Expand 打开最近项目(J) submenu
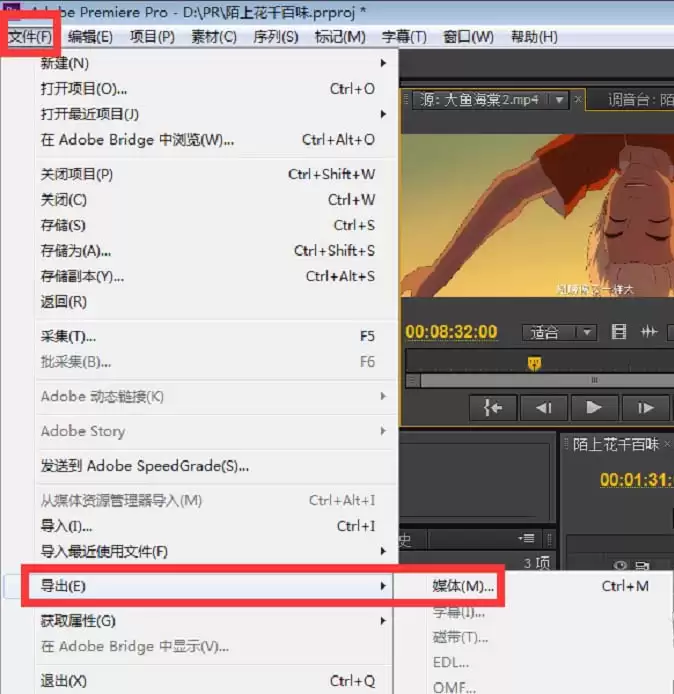Image resolution: width=674 pixels, height=694 pixels. click(x=216, y=114)
